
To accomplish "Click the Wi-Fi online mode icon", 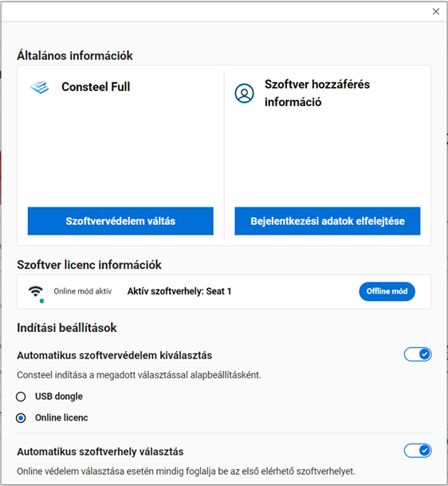I will coord(36,290).
